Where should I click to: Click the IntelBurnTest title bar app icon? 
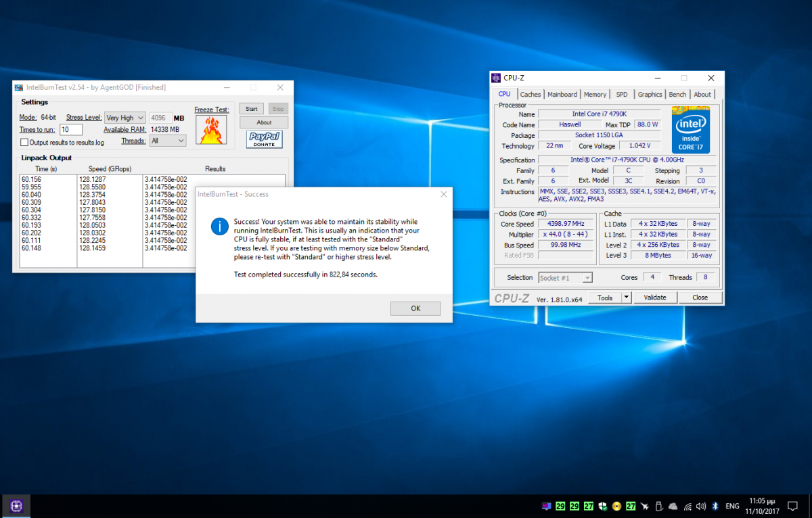coord(19,87)
